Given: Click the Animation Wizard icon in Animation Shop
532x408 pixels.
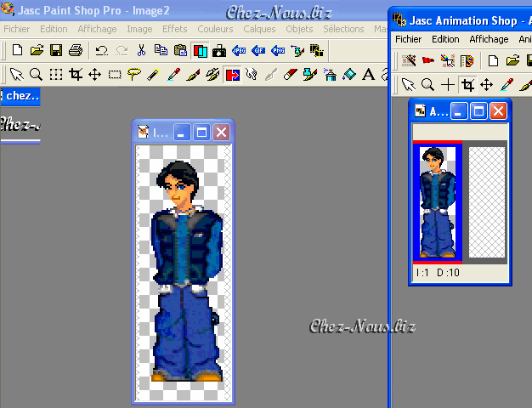Looking at the screenshot, I should [x=409, y=61].
